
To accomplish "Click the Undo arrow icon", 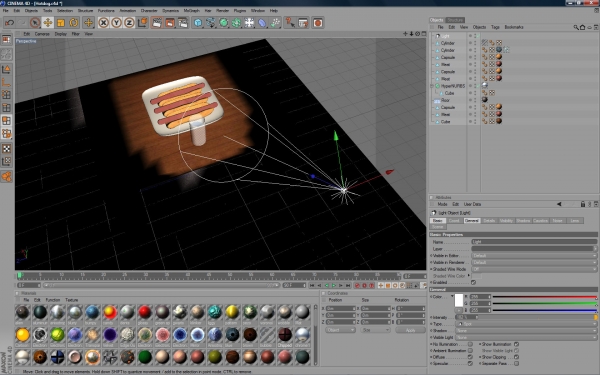I will (x=10, y=23).
